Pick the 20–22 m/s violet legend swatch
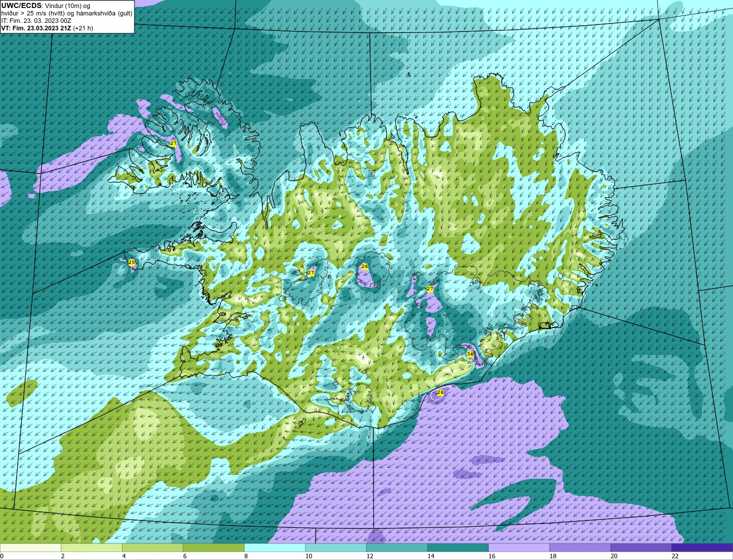This screenshot has width=733, height=560. pyautogui.click(x=641, y=547)
